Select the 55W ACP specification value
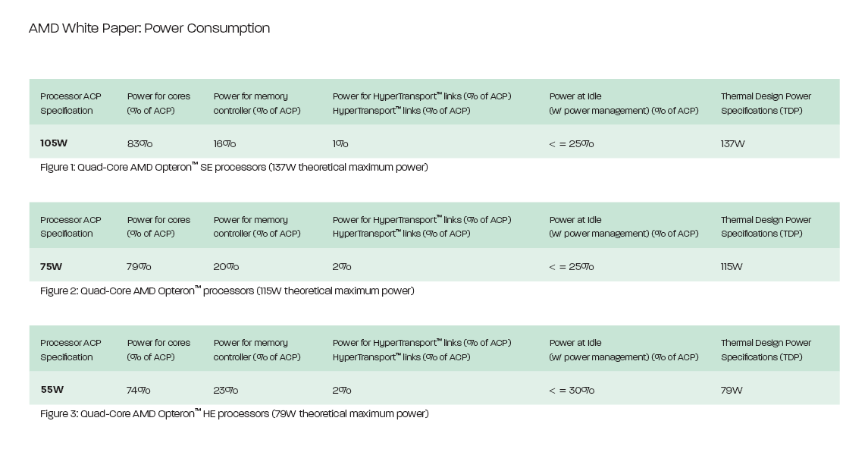868x465 pixels. coord(52,390)
